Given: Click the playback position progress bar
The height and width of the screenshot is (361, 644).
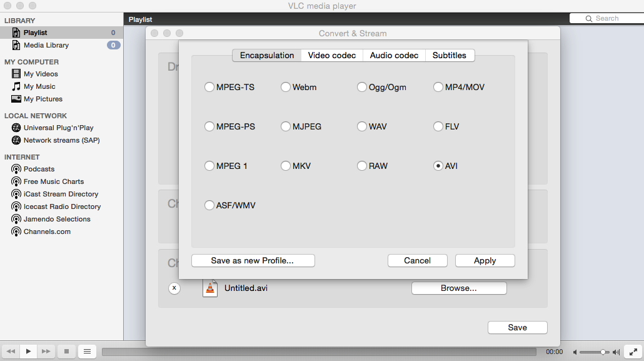Looking at the screenshot, I should pos(319,352).
